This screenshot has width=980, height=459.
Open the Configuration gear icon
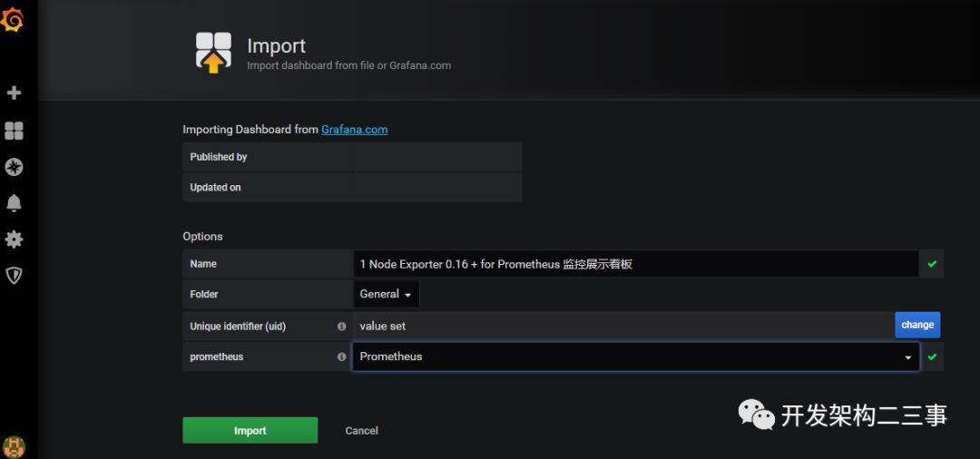coord(14,239)
